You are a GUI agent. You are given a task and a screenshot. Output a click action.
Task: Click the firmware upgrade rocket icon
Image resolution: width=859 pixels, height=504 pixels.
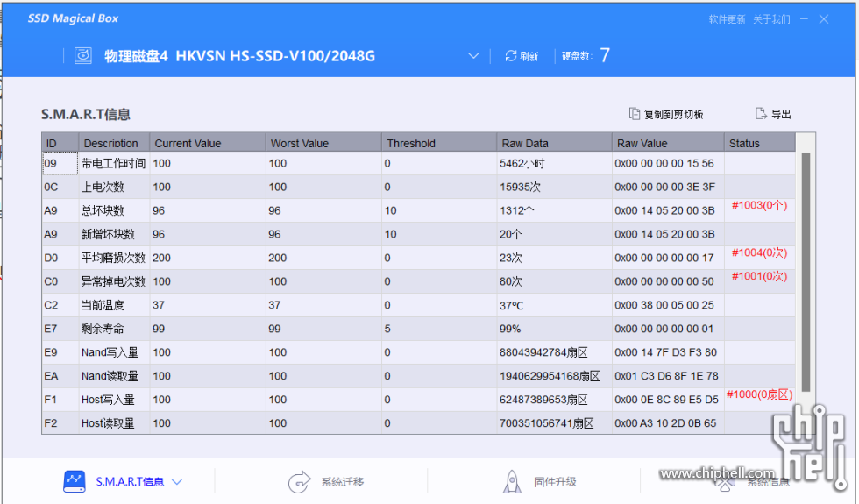(x=512, y=481)
